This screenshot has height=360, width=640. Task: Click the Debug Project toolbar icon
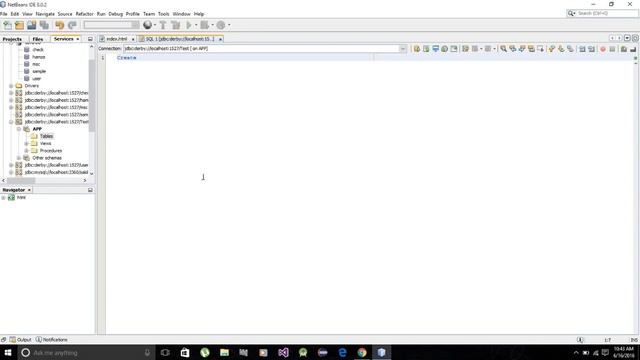(x=205, y=25)
